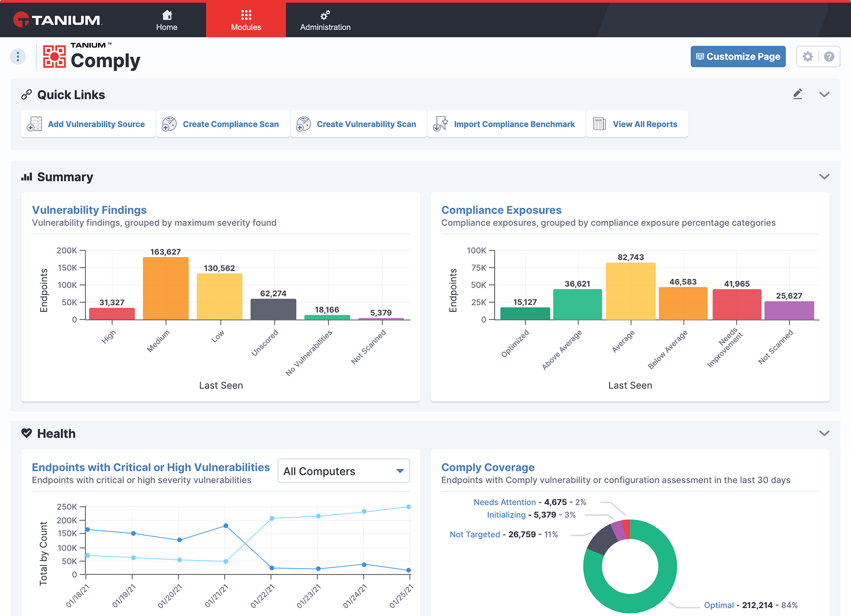
Task: Edit Quick Links with the pencil icon
Action: (x=797, y=94)
